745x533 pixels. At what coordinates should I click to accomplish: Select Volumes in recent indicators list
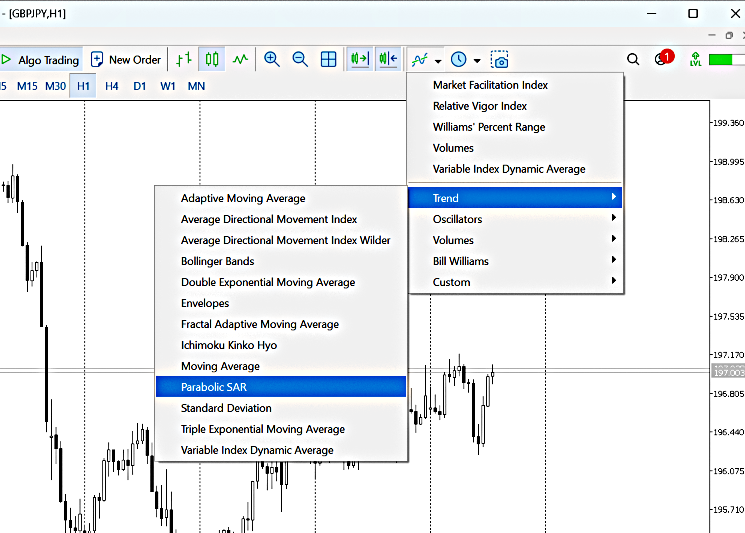(515, 148)
